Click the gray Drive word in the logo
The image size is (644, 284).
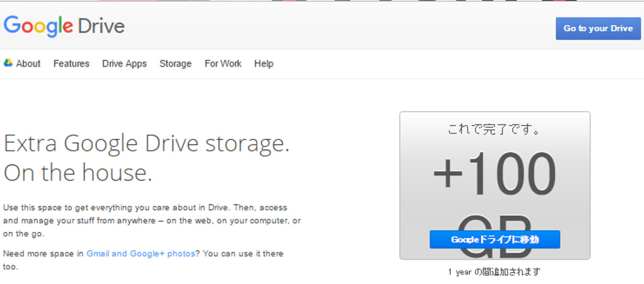coord(102,27)
